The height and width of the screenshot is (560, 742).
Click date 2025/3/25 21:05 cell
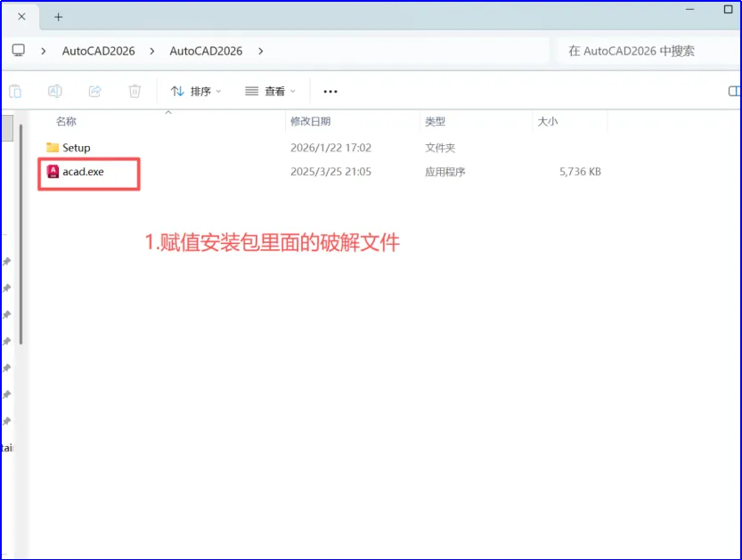click(330, 172)
